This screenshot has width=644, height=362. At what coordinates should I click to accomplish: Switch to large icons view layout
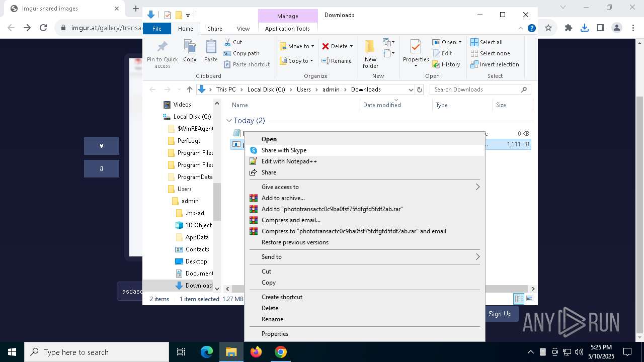pyautogui.click(x=529, y=299)
